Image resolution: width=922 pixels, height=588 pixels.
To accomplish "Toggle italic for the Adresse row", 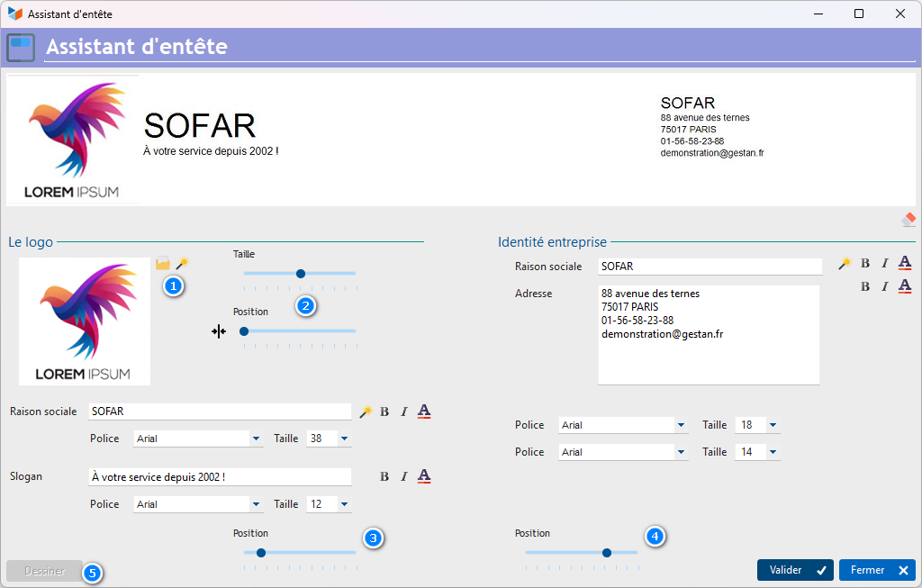I will coord(884,286).
